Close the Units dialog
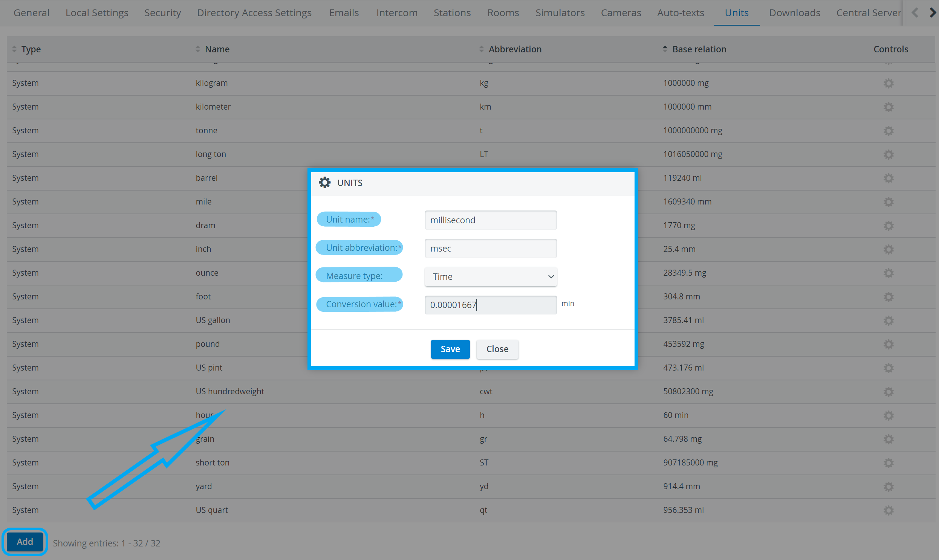The width and height of the screenshot is (939, 560). pyautogui.click(x=497, y=349)
